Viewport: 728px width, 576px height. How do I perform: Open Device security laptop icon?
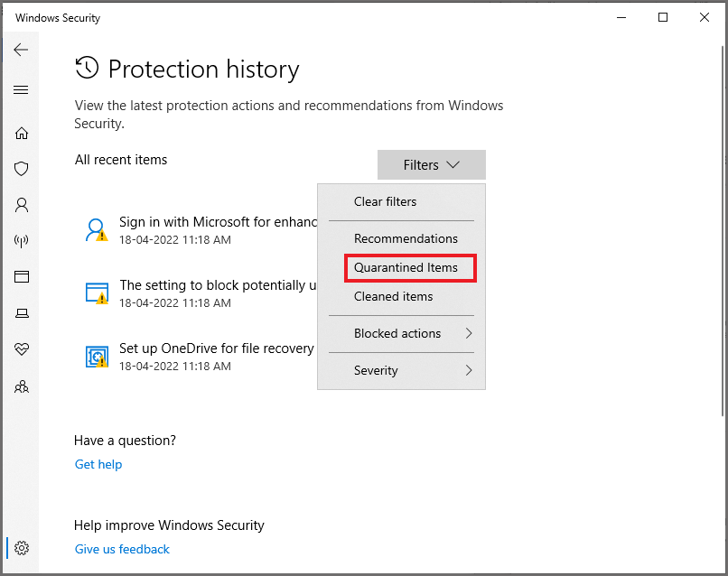pos(22,313)
